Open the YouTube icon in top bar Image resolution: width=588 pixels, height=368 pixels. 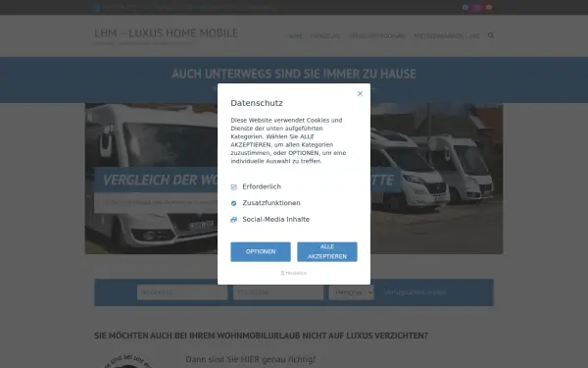click(x=489, y=7)
